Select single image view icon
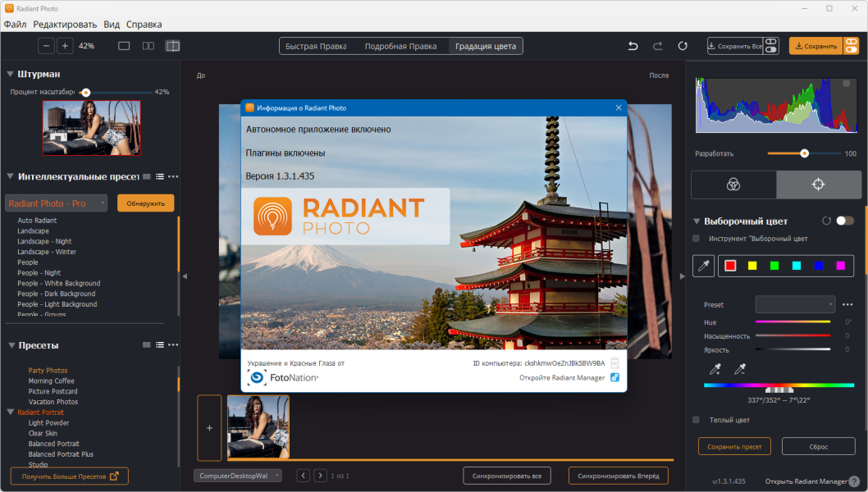The height and width of the screenshot is (492, 868). pos(124,46)
